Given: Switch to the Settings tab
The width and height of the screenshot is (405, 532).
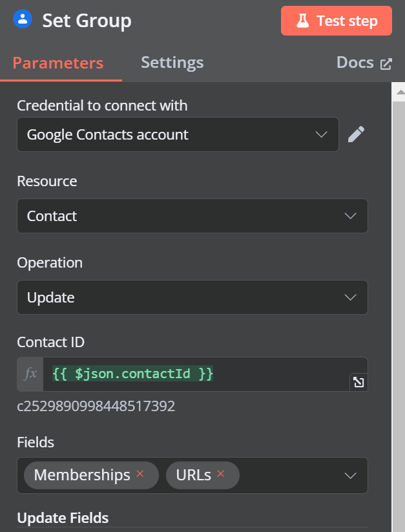Looking at the screenshot, I should click(172, 63).
